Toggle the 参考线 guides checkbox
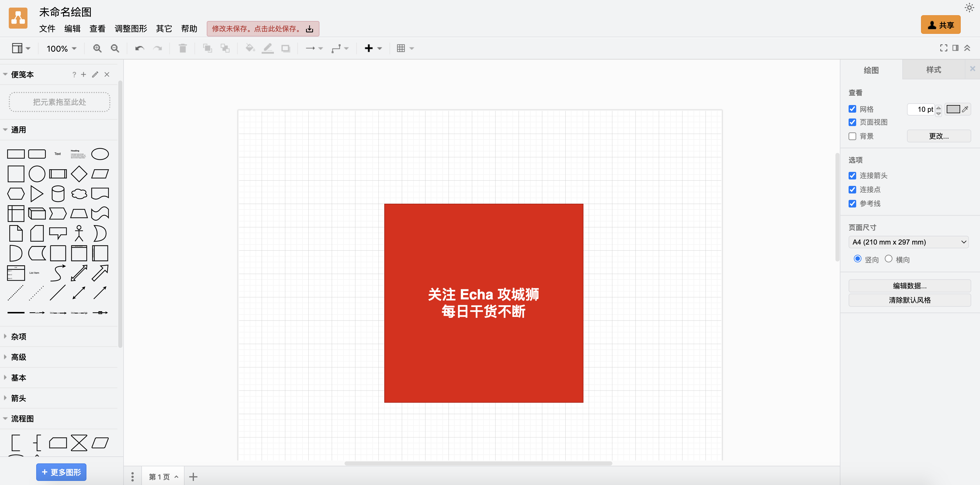 coord(853,204)
